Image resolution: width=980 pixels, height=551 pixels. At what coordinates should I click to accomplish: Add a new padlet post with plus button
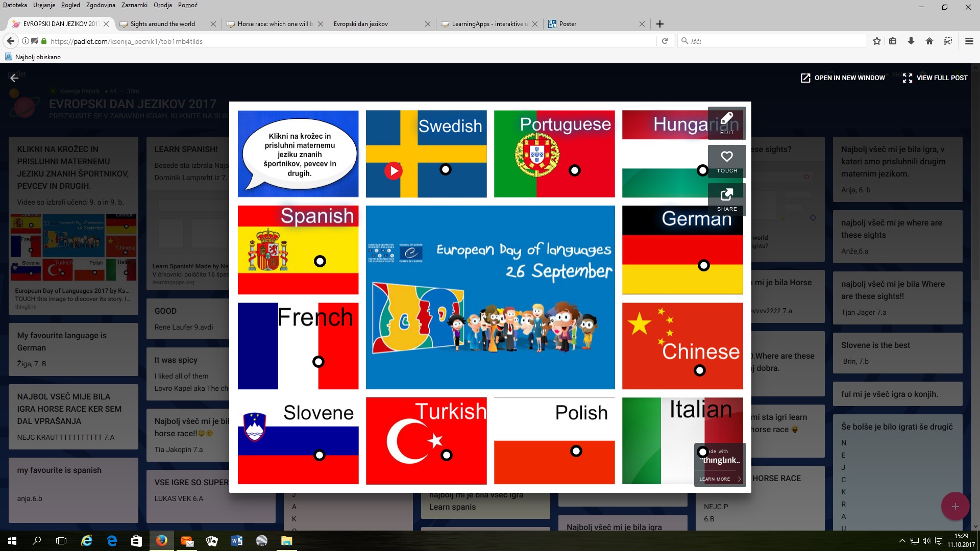point(955,507)
